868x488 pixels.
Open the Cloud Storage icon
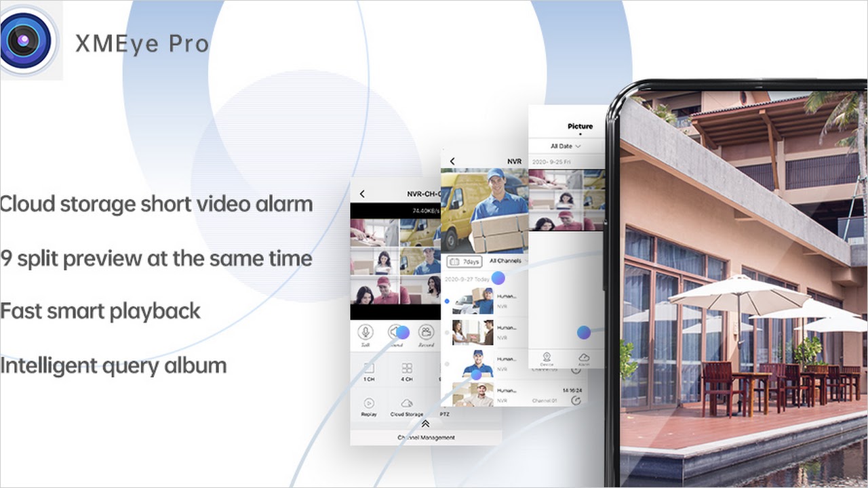pyautogui.click(x=407, y=403)
